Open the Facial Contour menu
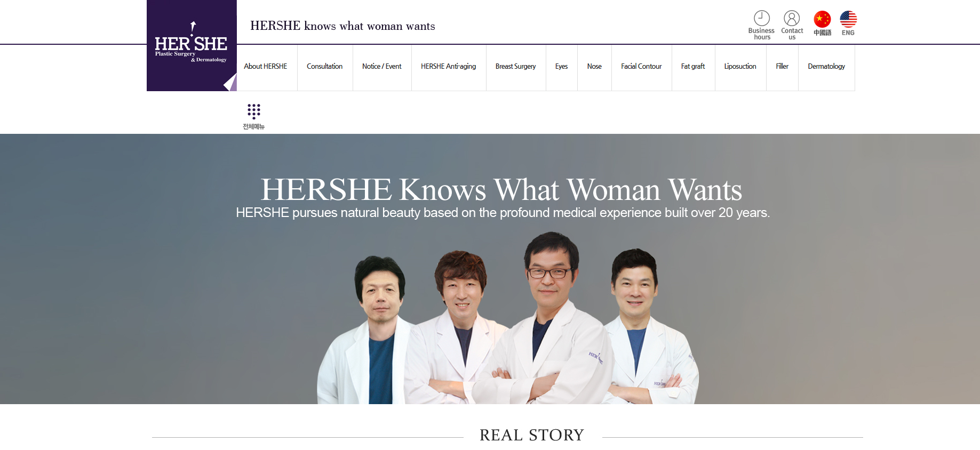 pos(641,67)
